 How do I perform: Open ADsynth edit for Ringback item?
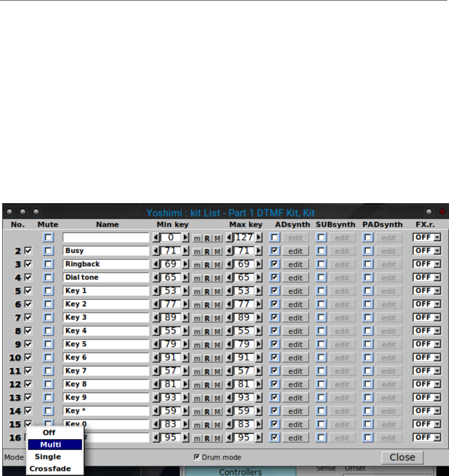coord(295,264)
